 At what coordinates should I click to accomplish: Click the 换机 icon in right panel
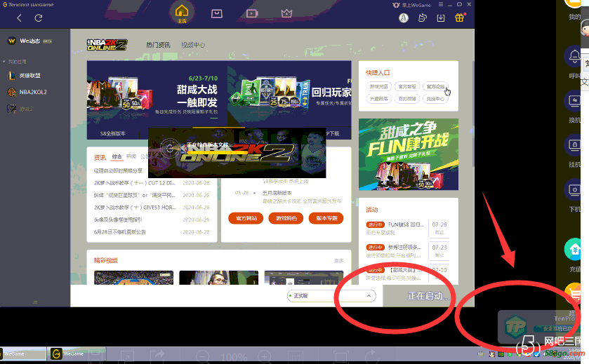click(574, 101)
